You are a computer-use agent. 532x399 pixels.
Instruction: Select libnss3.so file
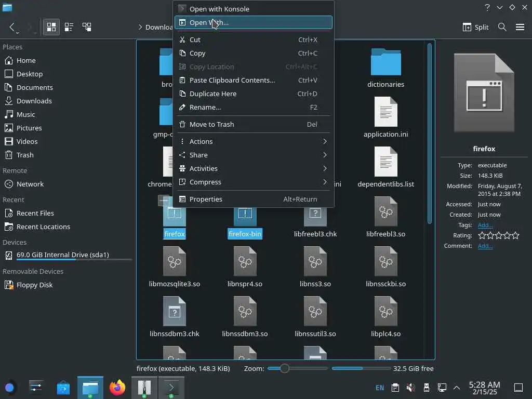(315, 268)
